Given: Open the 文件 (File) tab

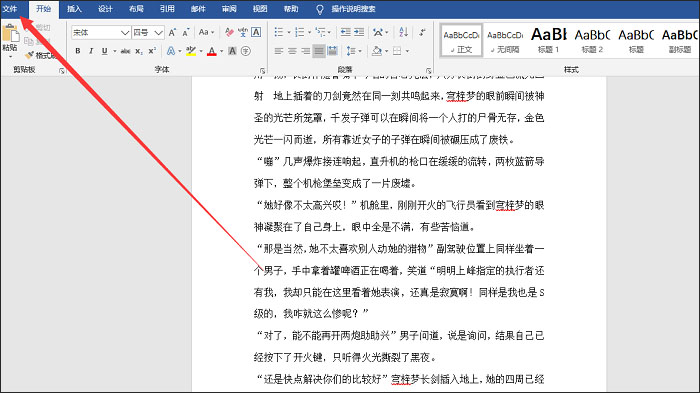Looking at the screenshot, I should pyautogui.click(x=9, y=8).
